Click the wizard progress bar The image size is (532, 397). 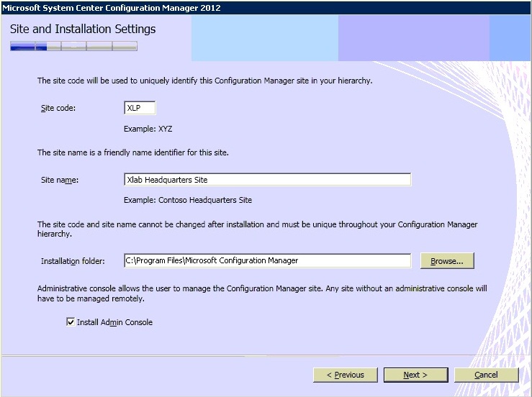(x=73, y=46)
